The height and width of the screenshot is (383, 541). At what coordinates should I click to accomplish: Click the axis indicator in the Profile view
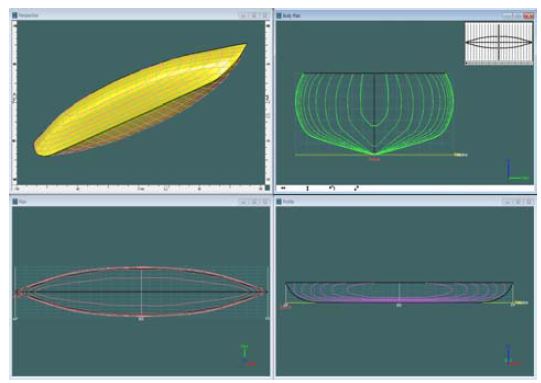pyautogui.click(x=512, y=355)
